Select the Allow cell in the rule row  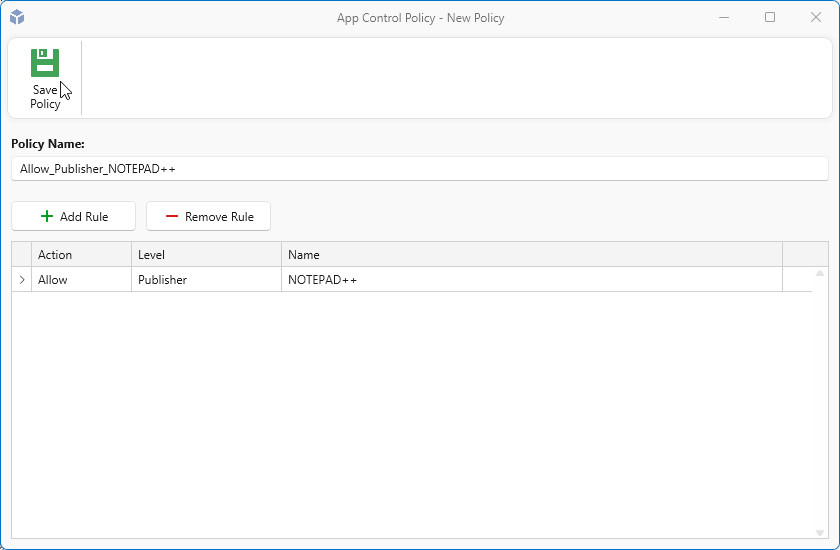[x=81, y=280]
